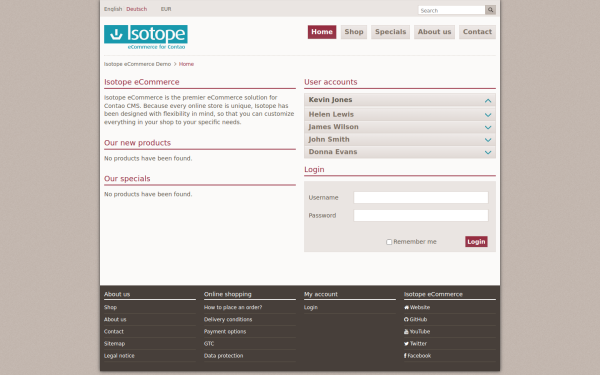Image resolution: width=600 pixels, height=375 pixels.
Task: Click the Helen Lewis account name
Action: [331, 114]
